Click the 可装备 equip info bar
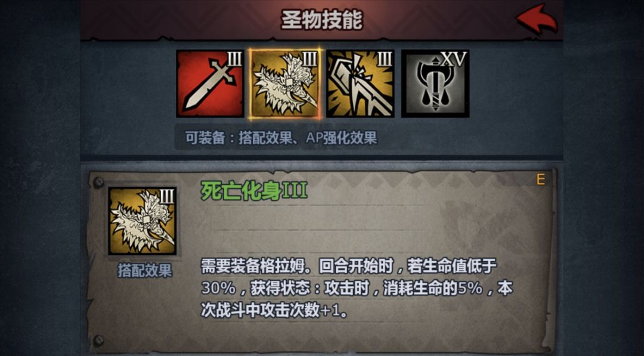The height and width of the screenshot is (356, 644). pos(280,138)
